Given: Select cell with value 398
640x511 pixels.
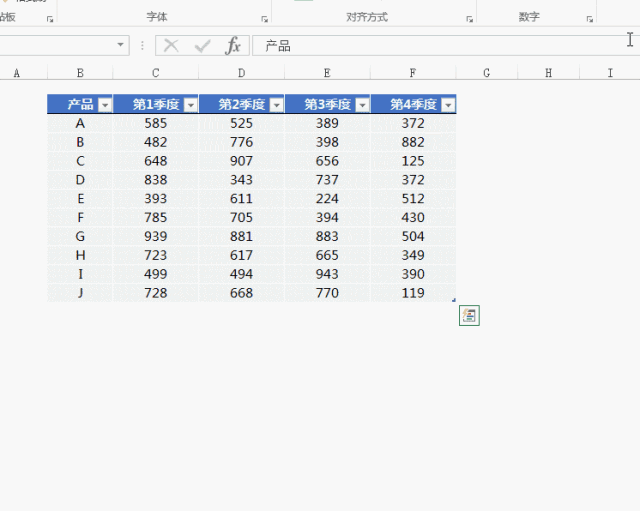Looking at the screenshot, I should (x=327, y=142).
